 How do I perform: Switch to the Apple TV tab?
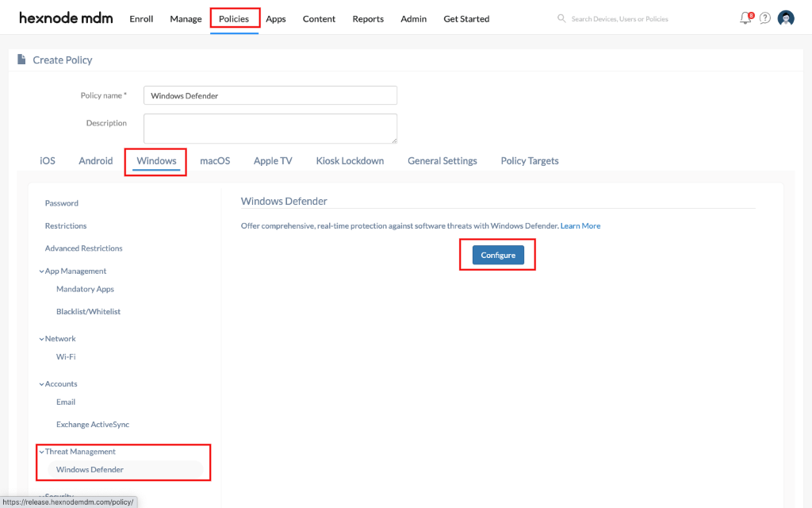(273, 160)
